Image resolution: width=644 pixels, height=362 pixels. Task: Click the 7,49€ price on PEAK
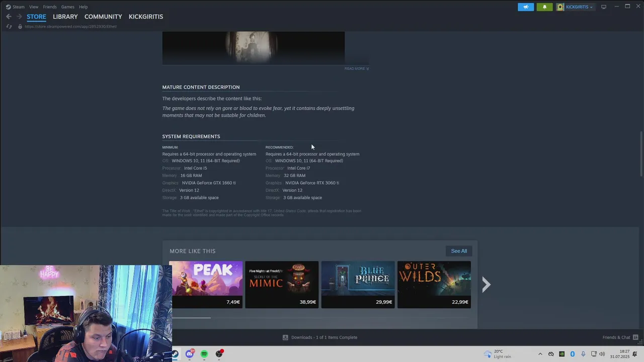[233, 302]
